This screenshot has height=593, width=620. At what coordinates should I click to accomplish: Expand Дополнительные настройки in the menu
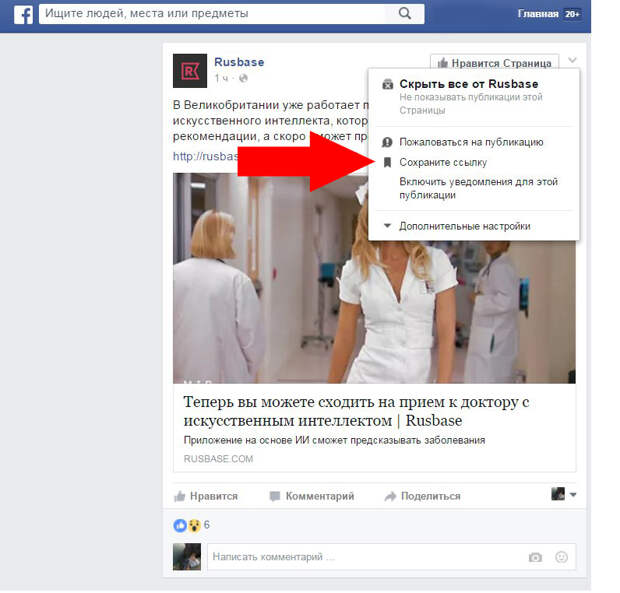(464, 226)
